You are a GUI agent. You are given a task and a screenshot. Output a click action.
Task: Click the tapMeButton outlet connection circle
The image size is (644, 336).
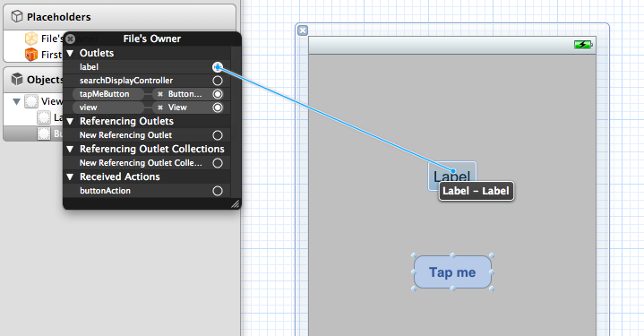218,94
